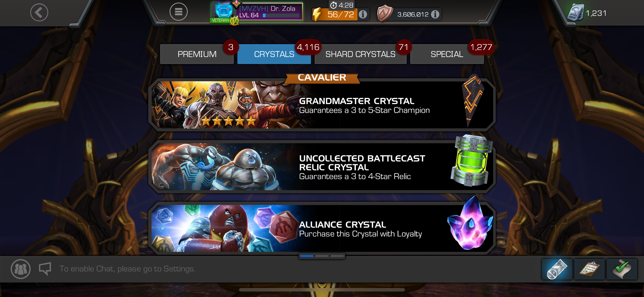The width and height of the screenshot is (644, 297).
Task: Switch to the Special tab
Action: (447, 54)
